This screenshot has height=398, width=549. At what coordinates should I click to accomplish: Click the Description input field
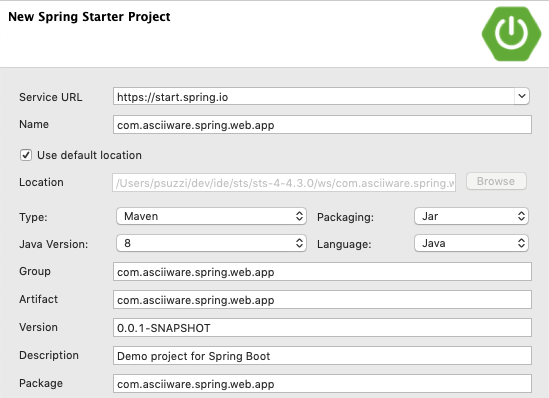click(x=322, y=356)
